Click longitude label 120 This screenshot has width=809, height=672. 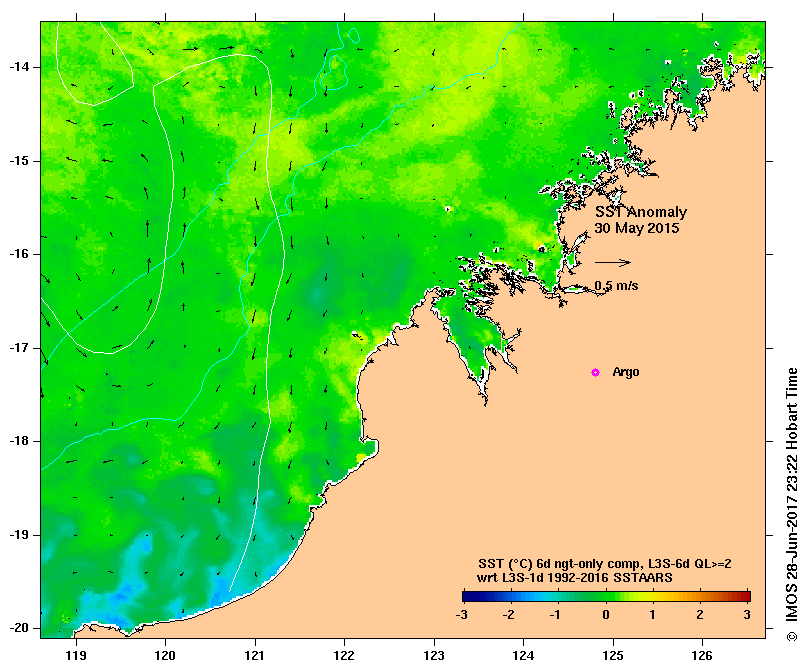[x=165, y=655]
